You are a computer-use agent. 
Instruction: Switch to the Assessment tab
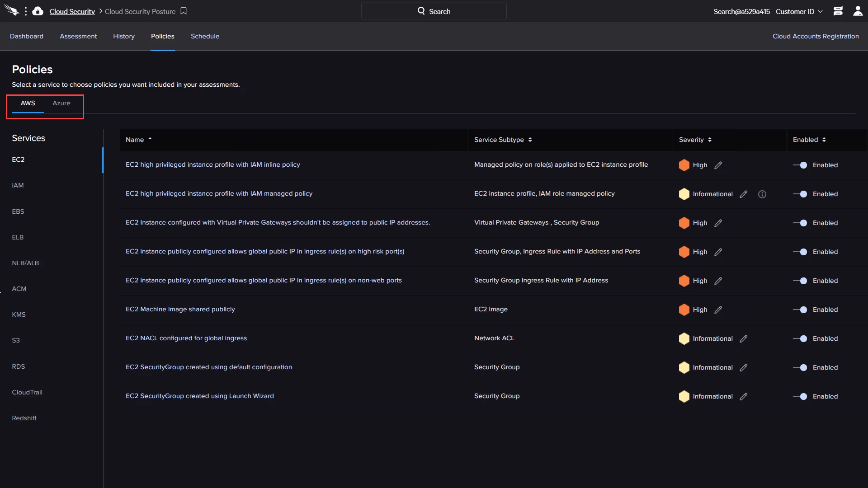[78, 36]
